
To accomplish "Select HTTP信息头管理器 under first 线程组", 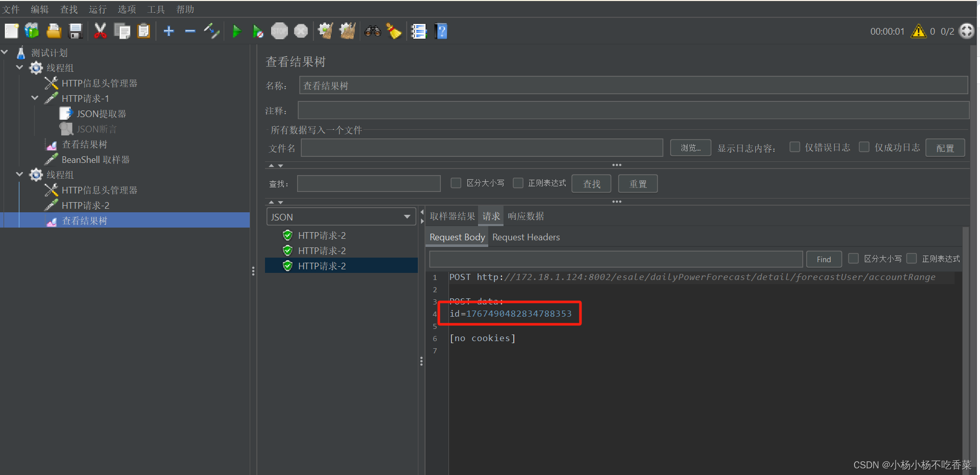I will [x=99, y=83].
